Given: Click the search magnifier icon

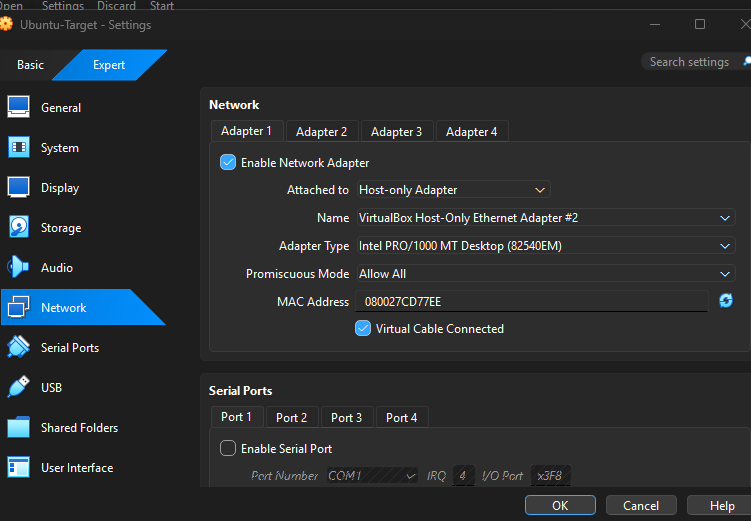Looking at the screenshot, I should [747, 61].
